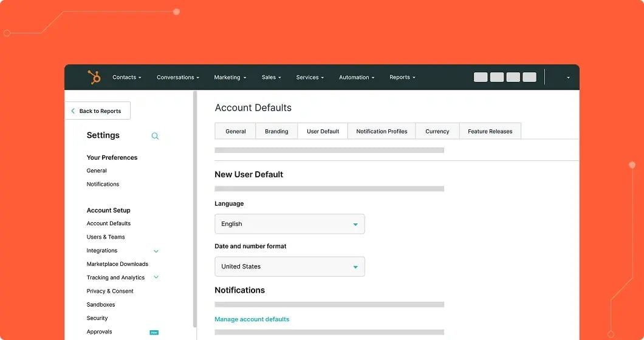644x340 pixels.
Task: Click the New badge next to Approvals
Action: coord(154,332)
